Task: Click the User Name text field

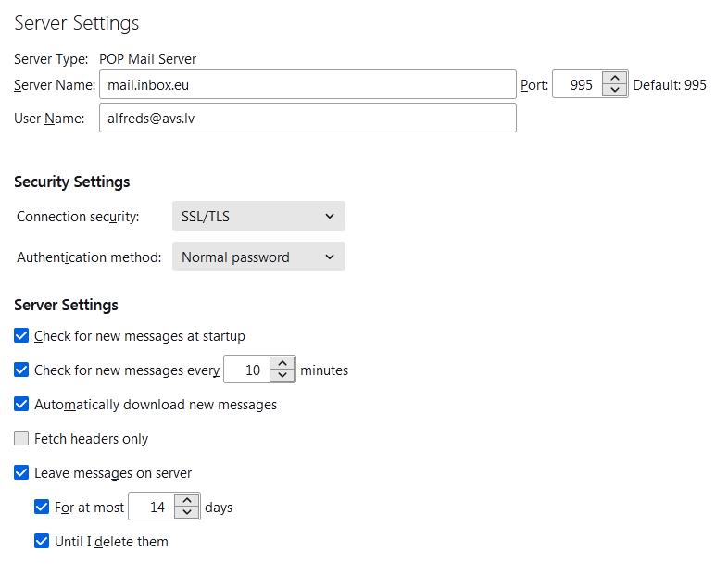Action: 307,118
